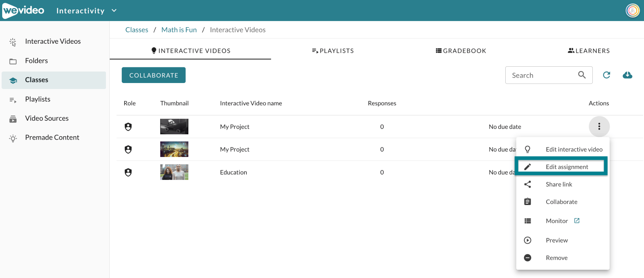644x278 pixels.
Task: Click the search magnifier icon
Action: click(582, 75)
